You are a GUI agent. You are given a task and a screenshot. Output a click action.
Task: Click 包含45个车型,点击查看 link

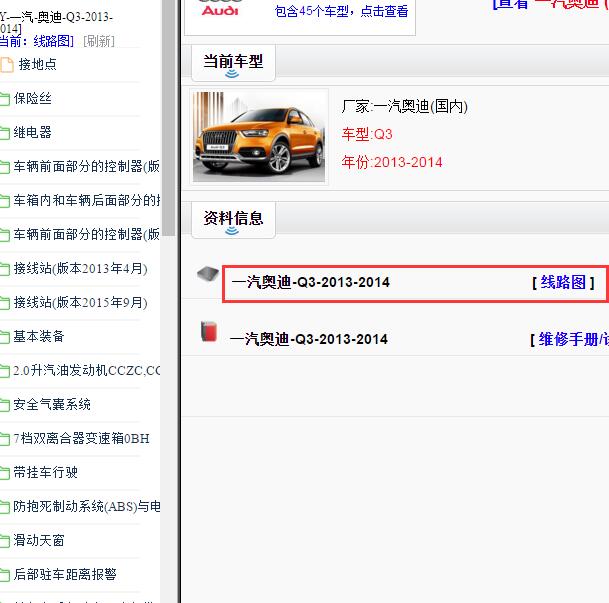pos(341,11)
